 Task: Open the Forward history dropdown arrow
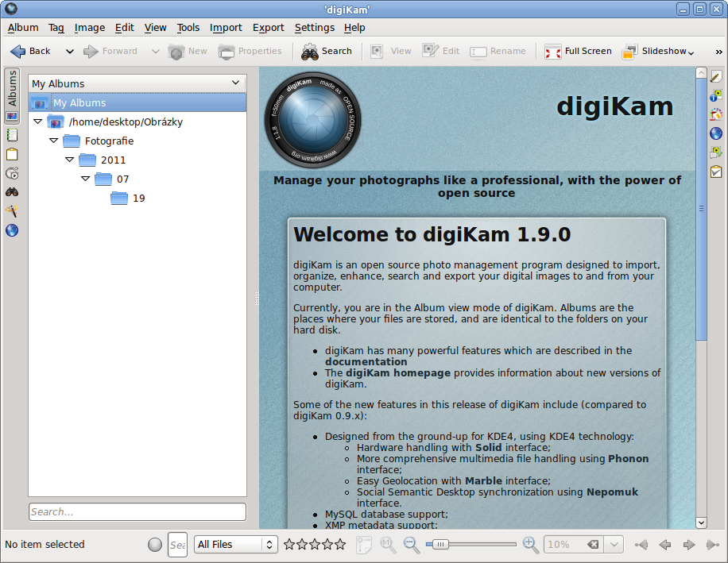pyautogui.click(x=156, y=52)
